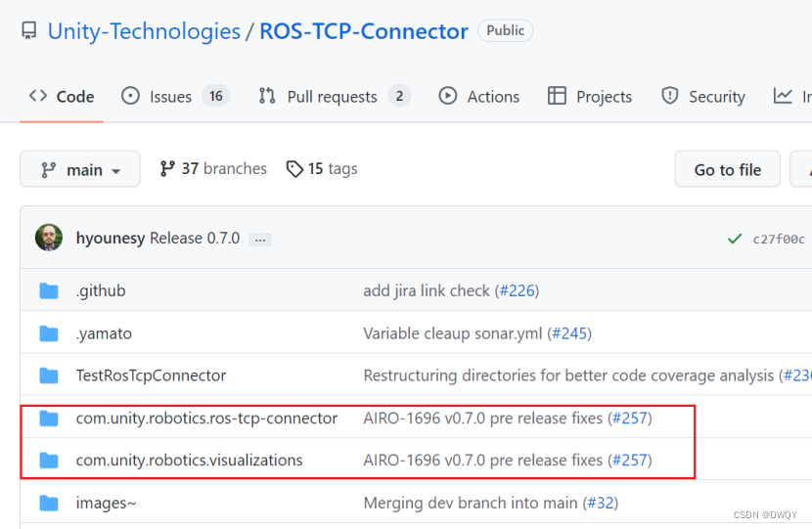The width and height of the screenshot is (812, 529).
Task: Click the Pull requests merge icon
Action: [x=267, y=96]
